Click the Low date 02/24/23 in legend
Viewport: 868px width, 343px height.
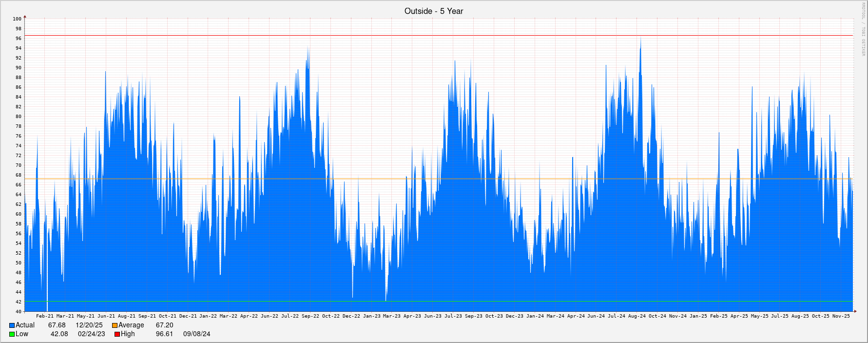pyautogui.click(x=92, y=334)
